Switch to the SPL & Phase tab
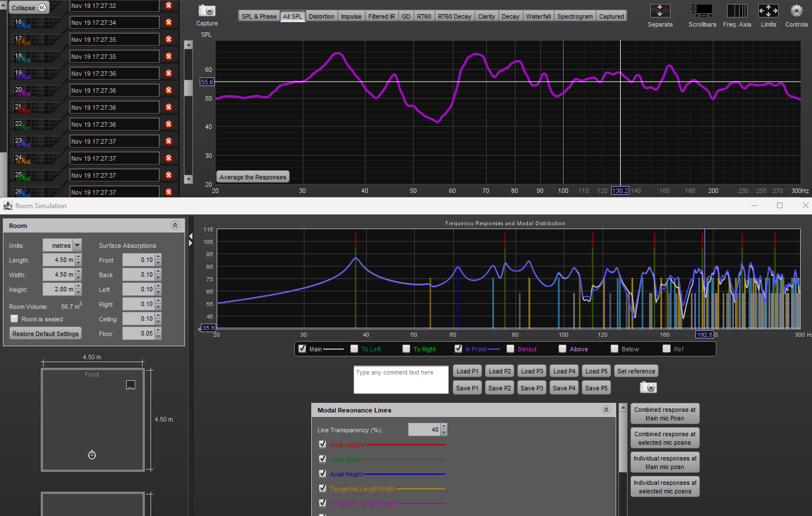Screen dimensions: 812x516 (259, 16)
